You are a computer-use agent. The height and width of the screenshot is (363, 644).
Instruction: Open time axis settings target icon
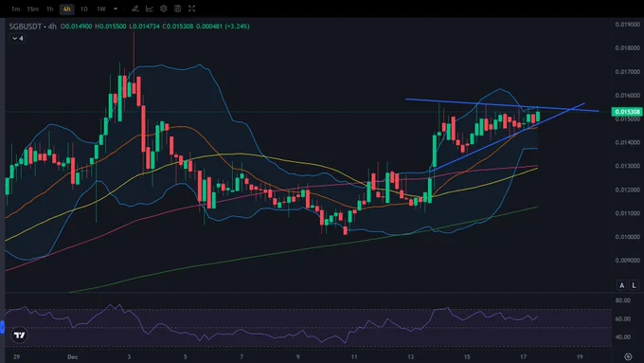(x=628, y=356)
